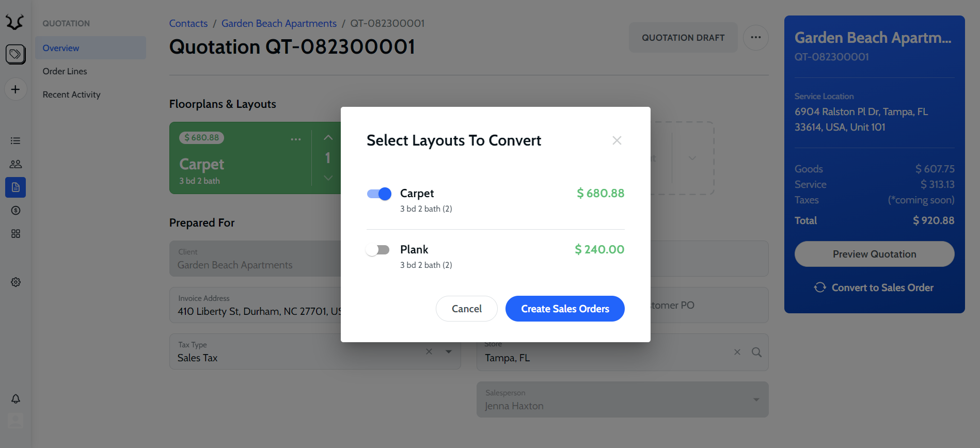Cancel the layout conversion dialog
The image size is (980, 448).
[466, 309]
